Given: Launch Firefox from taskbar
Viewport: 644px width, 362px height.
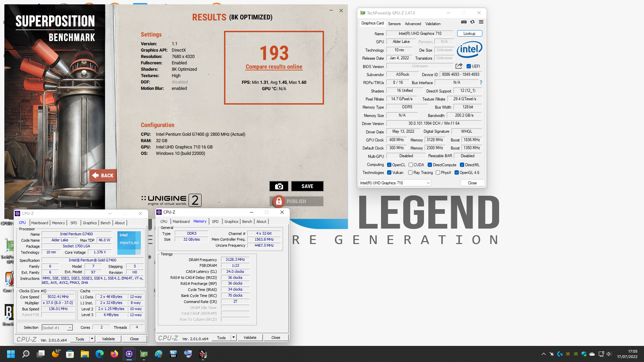Looking at the screenshot, I should 114,354.
